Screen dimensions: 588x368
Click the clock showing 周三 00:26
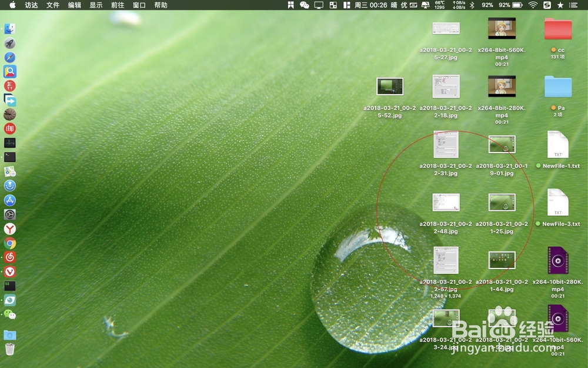(371, 5)
